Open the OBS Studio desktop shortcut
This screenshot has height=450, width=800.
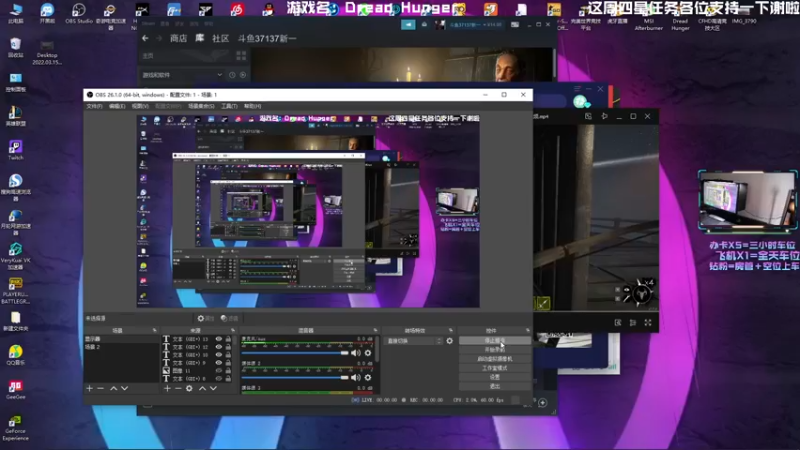point(79,13)
